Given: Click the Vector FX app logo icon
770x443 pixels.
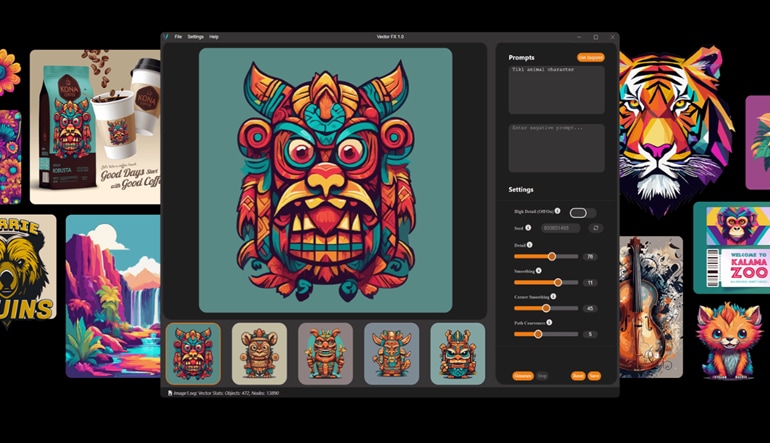Looking at the screenshot, I should [167, 37].
